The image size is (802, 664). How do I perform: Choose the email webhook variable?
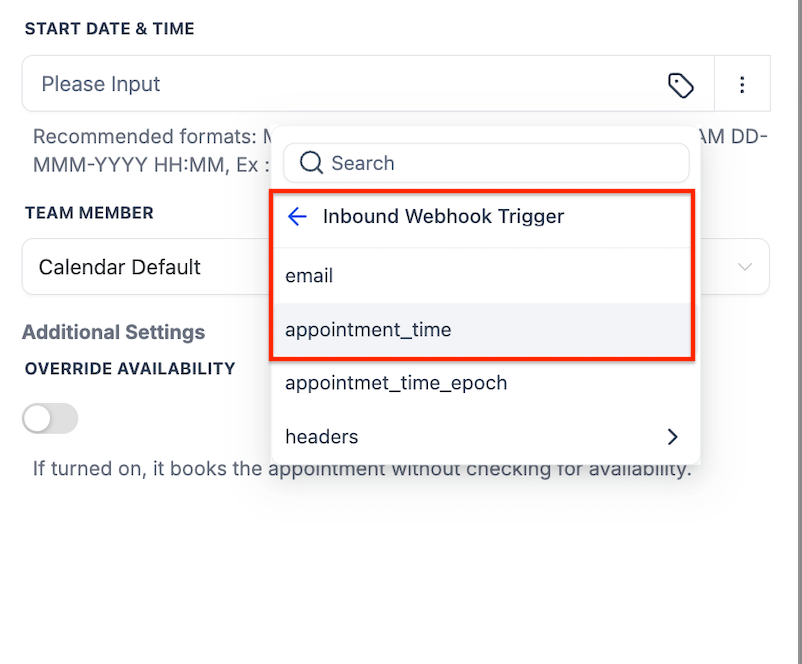coord(309,276)
